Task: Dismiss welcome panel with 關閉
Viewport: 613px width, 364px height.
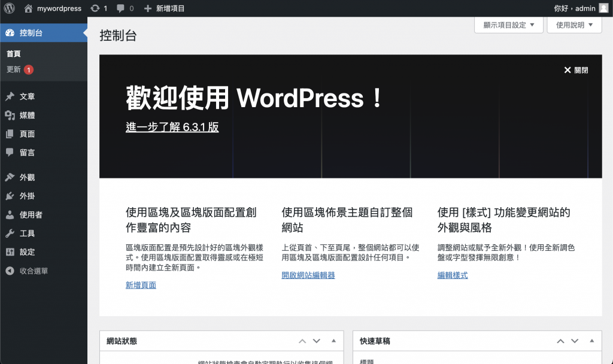Action: point(576,70)
